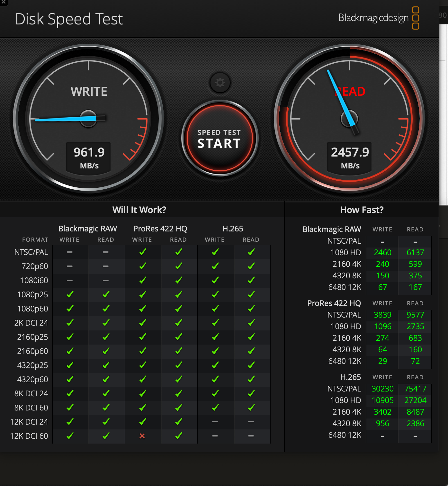
Task: Start the speed test
Action: point(220,138)
